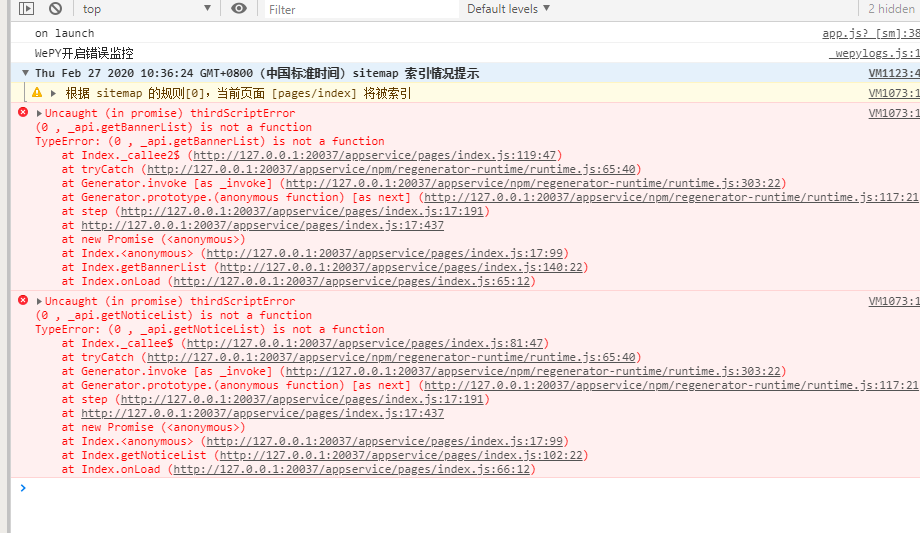Expand the second Uncaught thirdScriptError arrow
920x533 pixels.
pyautogui.click(x=39, y=301)
